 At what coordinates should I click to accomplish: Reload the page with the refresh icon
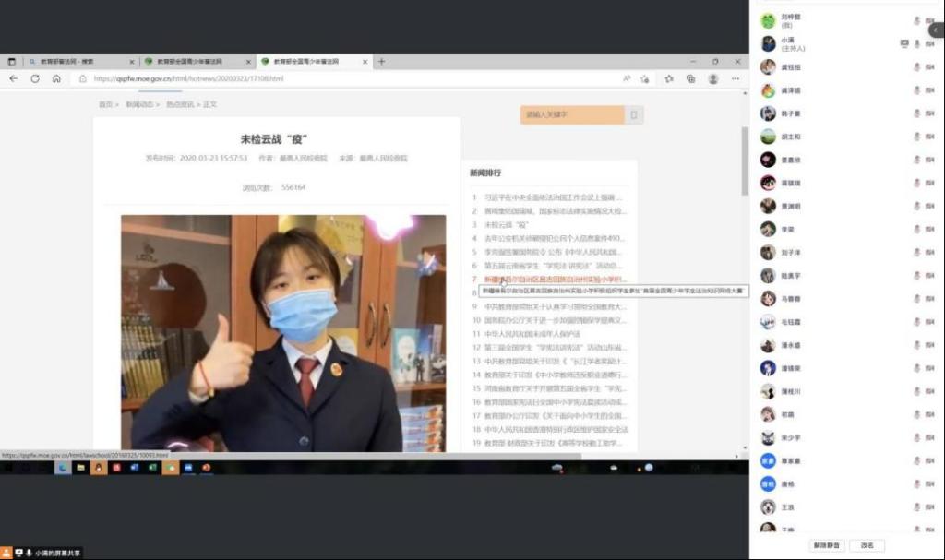[x=35, y=78]
